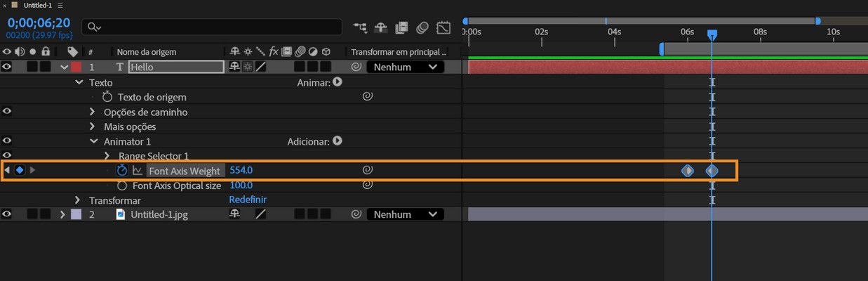The image size is (868, 281).
Task: Open Hello layer parent dropdown Nenhum
Action: tap(405, 67)
